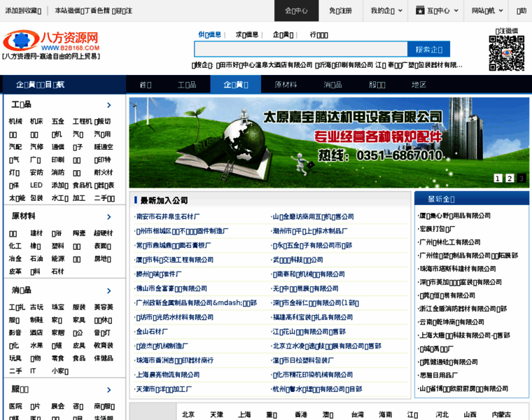Select the 求购信息 search tab
Image resolution: width=532 pixels, height=420 pixels.
pyautogui.click(x=247, y=34)
